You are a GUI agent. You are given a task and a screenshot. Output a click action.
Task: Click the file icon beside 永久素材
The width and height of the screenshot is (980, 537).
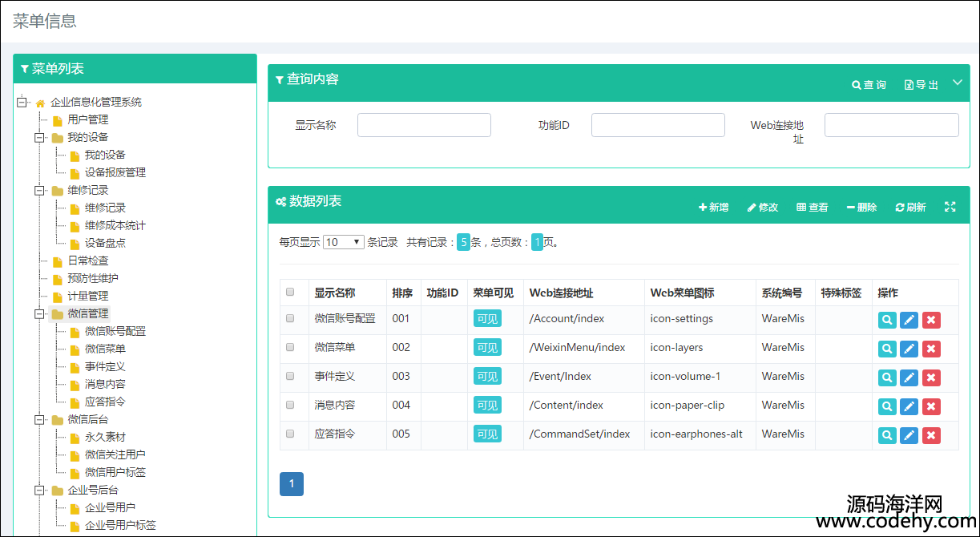(75, 438)
